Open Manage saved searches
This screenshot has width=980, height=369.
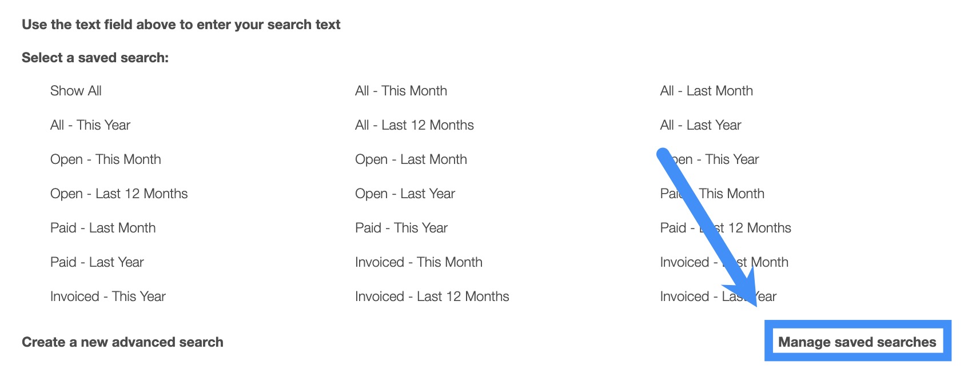[857, 342]
